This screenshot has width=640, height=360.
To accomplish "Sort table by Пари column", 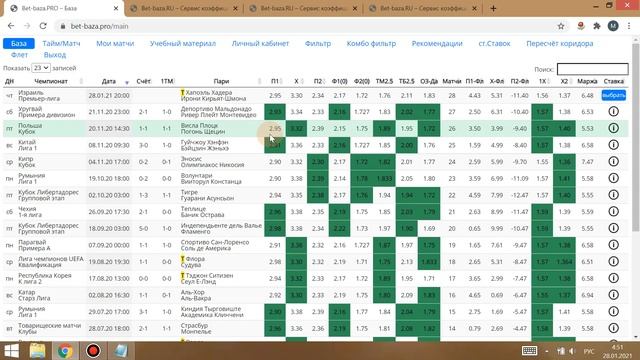I will pyautogui.click(x=221, y=81).
